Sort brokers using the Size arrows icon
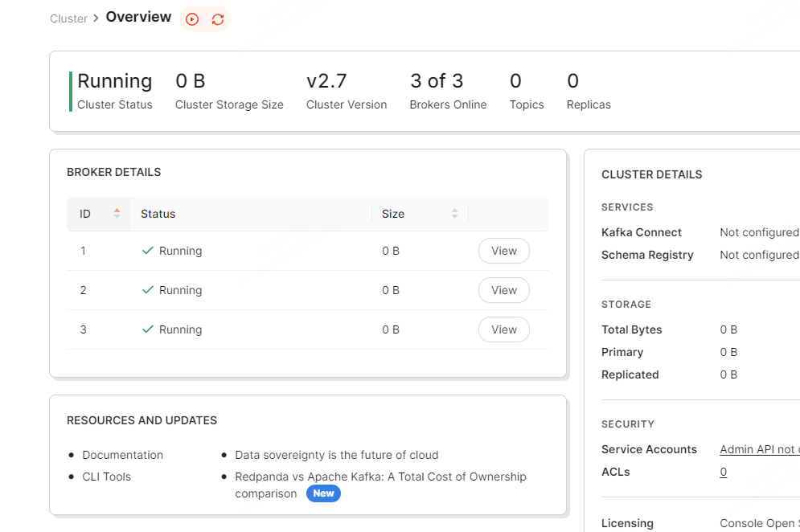Image resolution: width=800 pixels, height=532 pixels. [x=454, y=214]
